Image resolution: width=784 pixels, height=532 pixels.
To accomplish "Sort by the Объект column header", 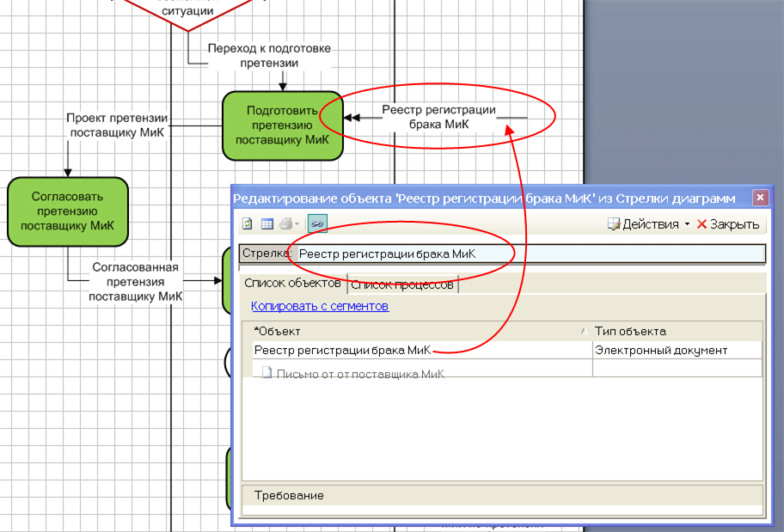I will (x=413, y=331).
